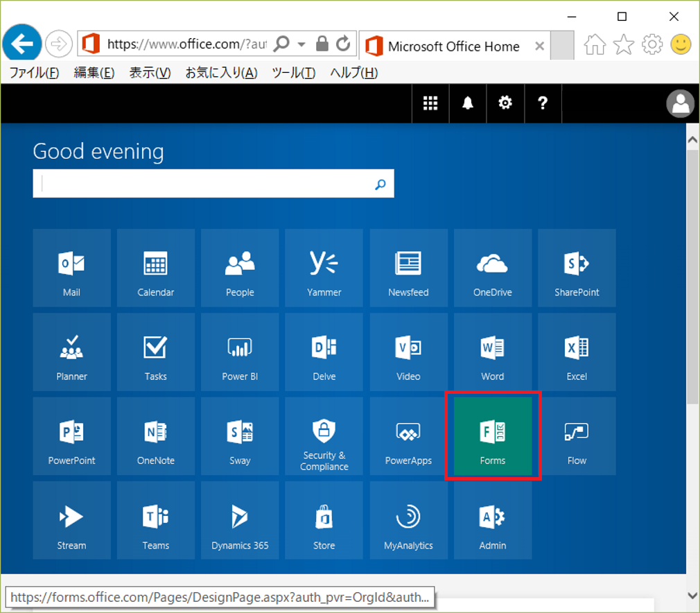Go to the browser Home page icon
Image resolution: width=700 pixels, height=613 pixels.
(595, 44)
